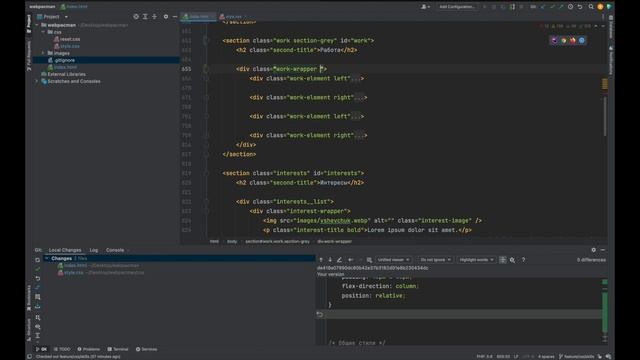The image size is (640, 360).
Task: Toggle Structure sidebar stripe button
Action: pyautogui.click(x=29, y=330)
